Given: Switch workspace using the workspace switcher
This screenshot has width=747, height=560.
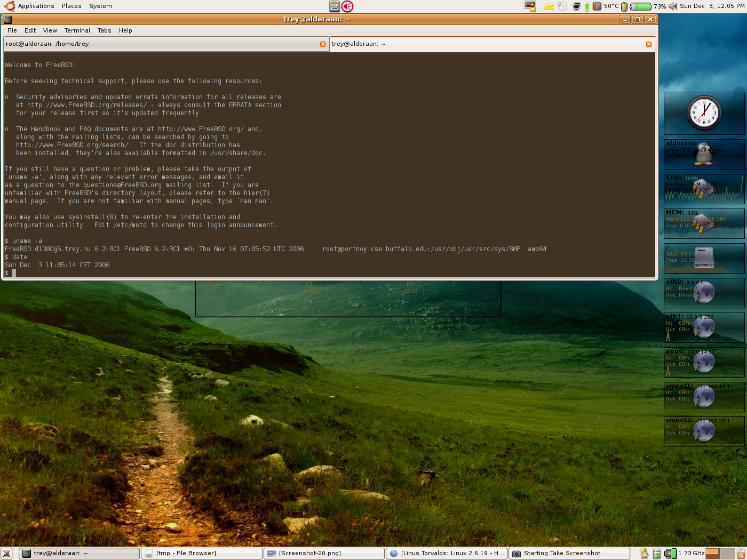Looking at the screenshot, I should (720, 554).
